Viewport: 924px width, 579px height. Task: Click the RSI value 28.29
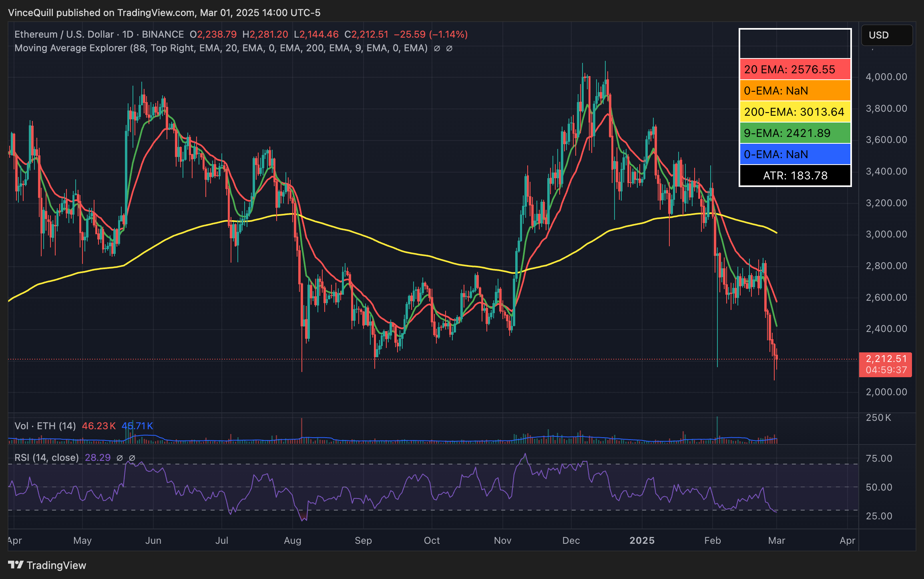[97, 458]
